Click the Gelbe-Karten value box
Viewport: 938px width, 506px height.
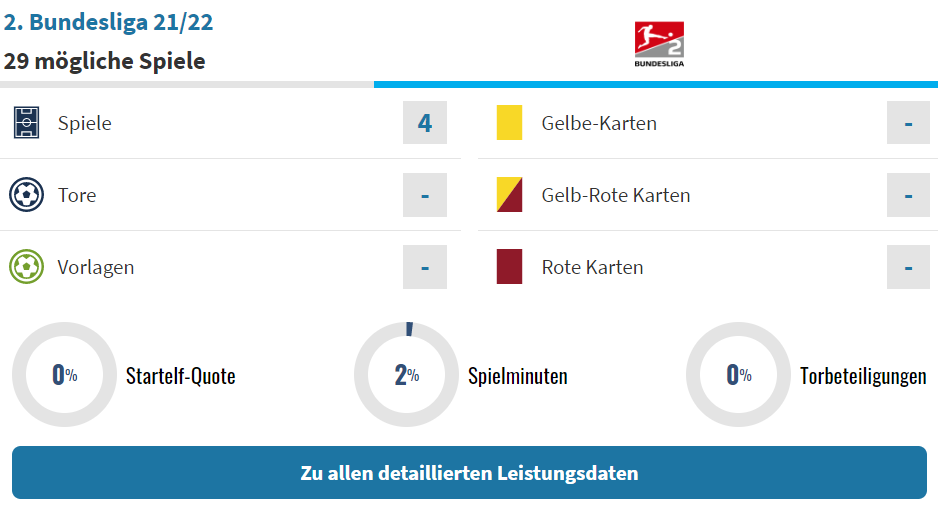coord(908,123)
